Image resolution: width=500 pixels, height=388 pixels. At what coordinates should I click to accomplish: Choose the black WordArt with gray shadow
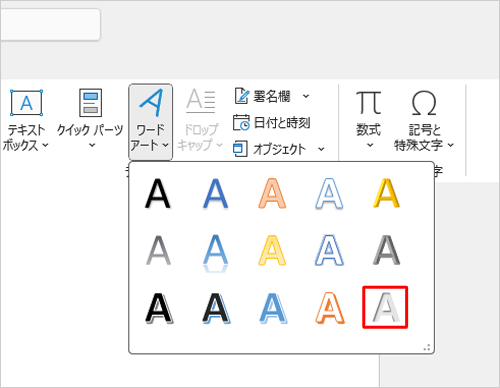(159, 308)
